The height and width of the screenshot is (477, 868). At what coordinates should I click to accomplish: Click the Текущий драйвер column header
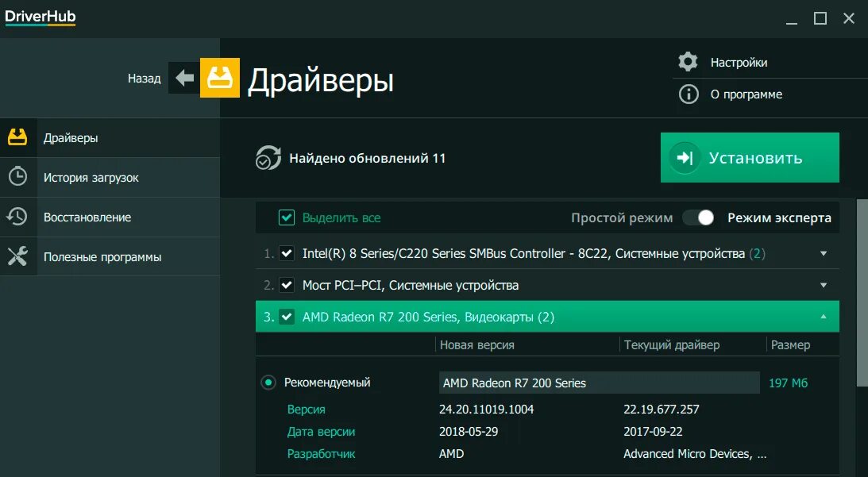click(672, 344)
